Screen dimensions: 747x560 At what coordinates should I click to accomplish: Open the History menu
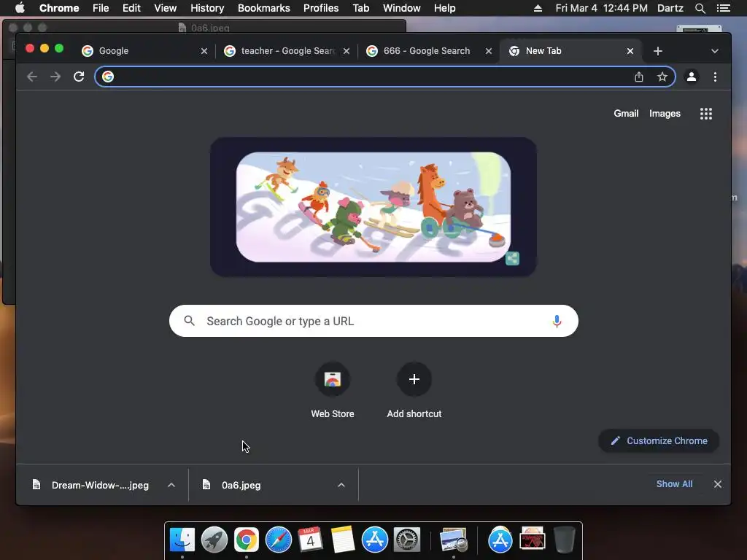pyautogui.click(x=207, y=8)
